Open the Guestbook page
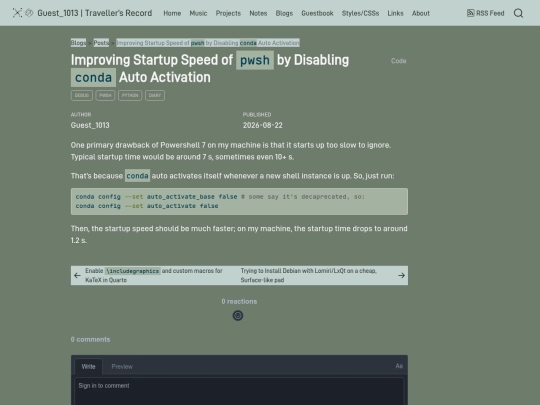 317,13
